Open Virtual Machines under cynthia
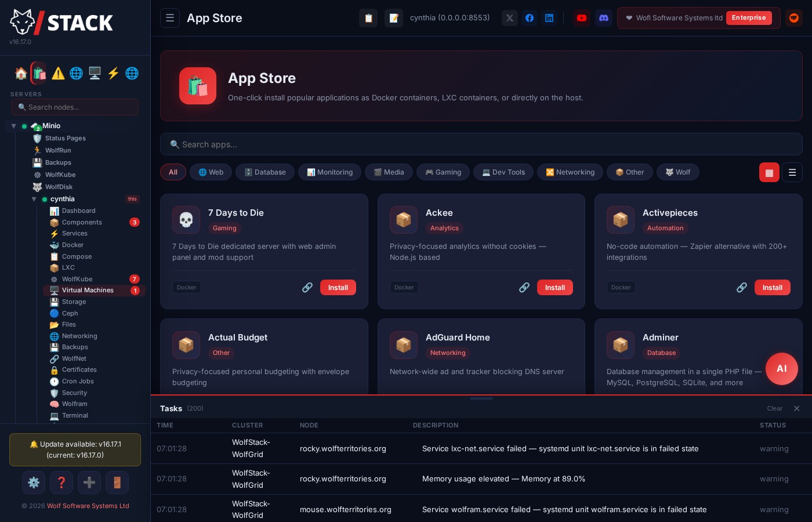The image size is (812, 522). 94,291
